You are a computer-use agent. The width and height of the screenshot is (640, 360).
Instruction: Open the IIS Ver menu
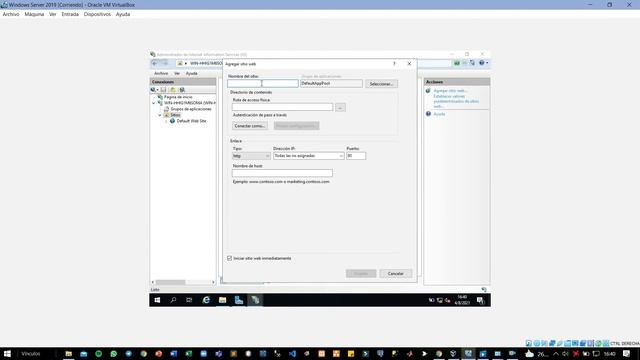click(x=177, y=73)
